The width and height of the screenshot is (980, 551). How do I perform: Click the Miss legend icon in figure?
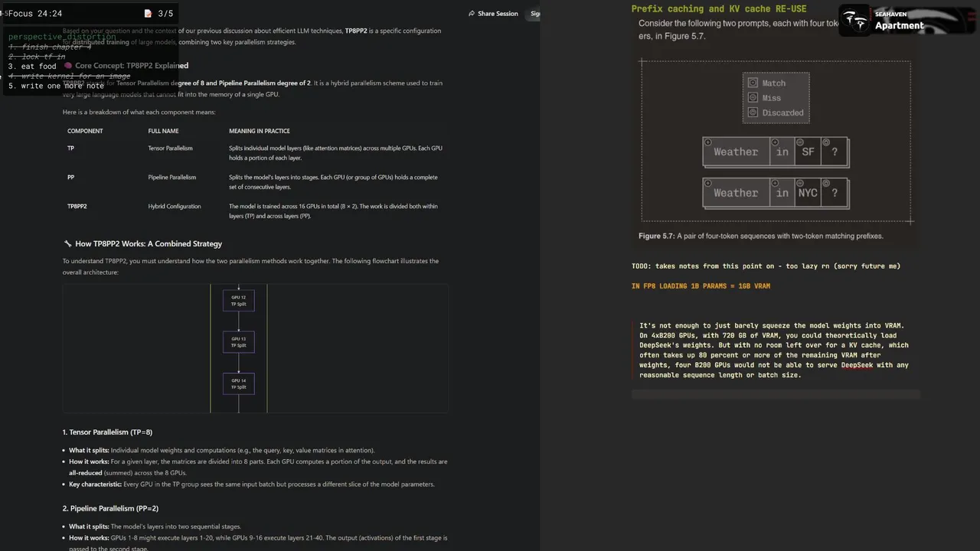[753, 97]
